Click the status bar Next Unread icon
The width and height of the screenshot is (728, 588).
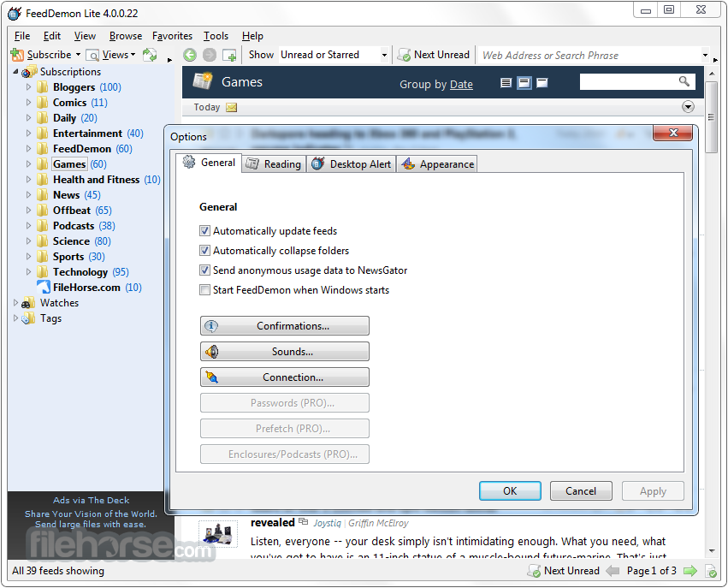(x=534, y=571)
